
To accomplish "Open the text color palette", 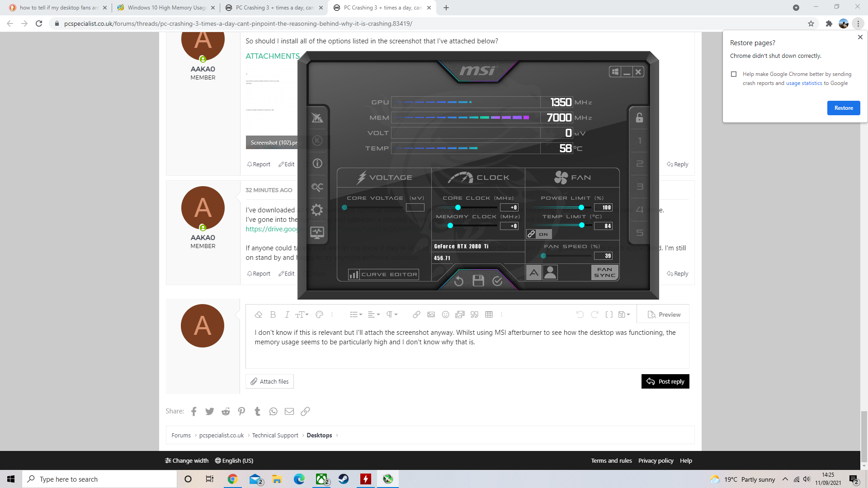I will tap(319, 314).
